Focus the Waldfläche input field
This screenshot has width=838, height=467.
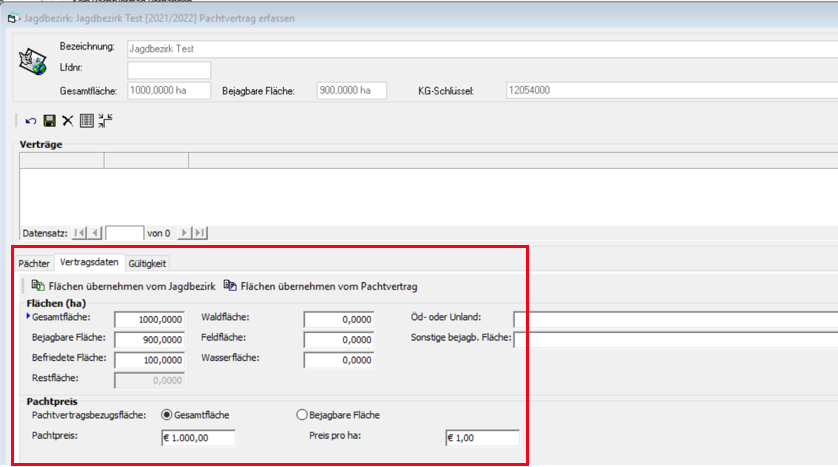340,319
